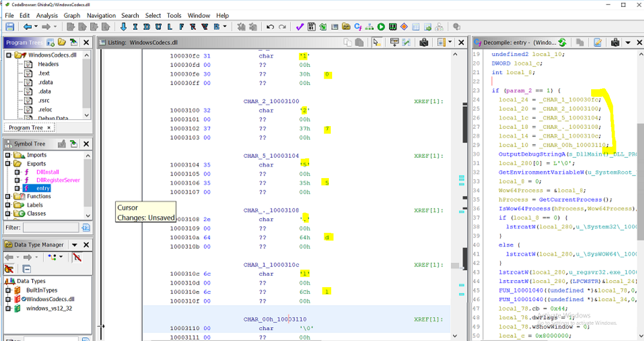Open the back navigation history dropdown

(36, 27)
